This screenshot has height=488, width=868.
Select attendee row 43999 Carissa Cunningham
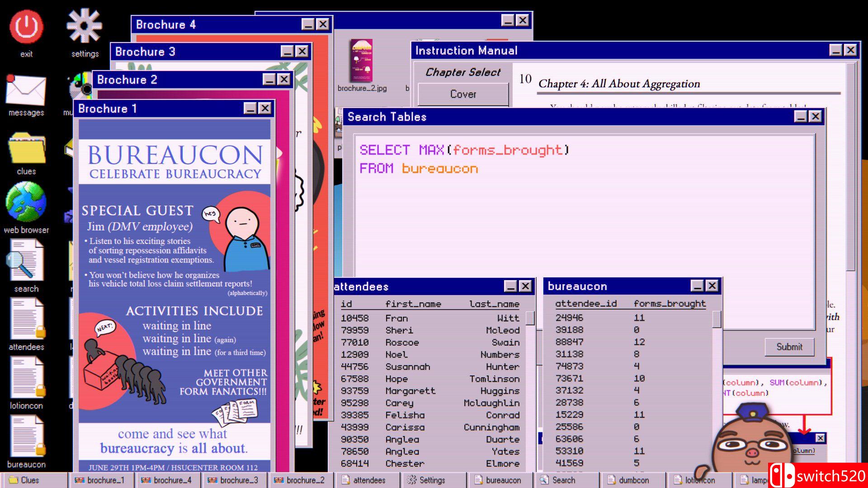click(x=430, y=427)
